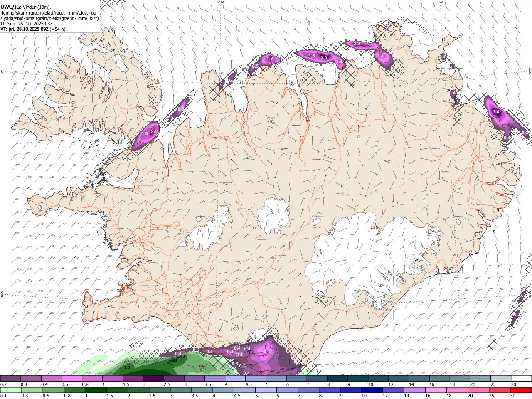Click the 2.2 precipitation value in the northeast
This screenshot has height=399, width=532.
click(356, 44)
